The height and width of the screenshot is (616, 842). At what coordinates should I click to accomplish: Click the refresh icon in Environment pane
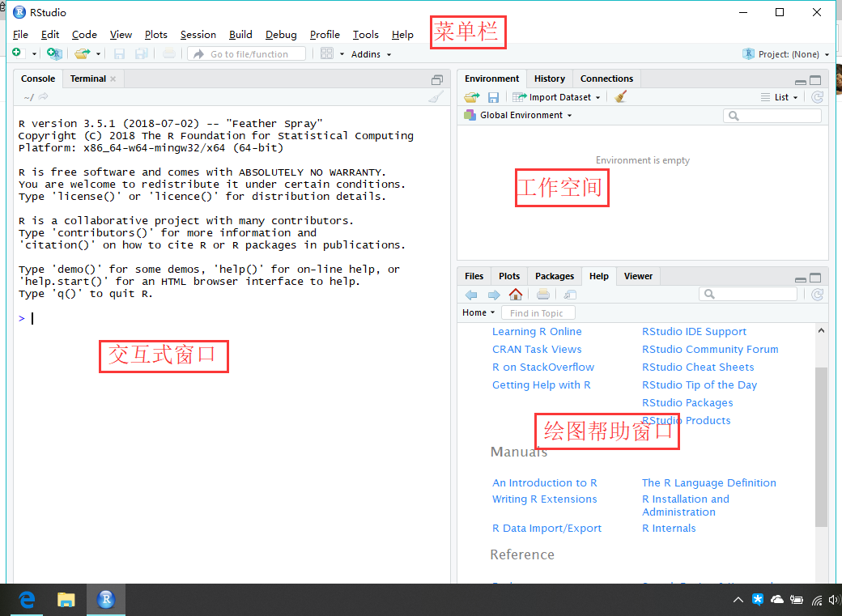[816, 96]
